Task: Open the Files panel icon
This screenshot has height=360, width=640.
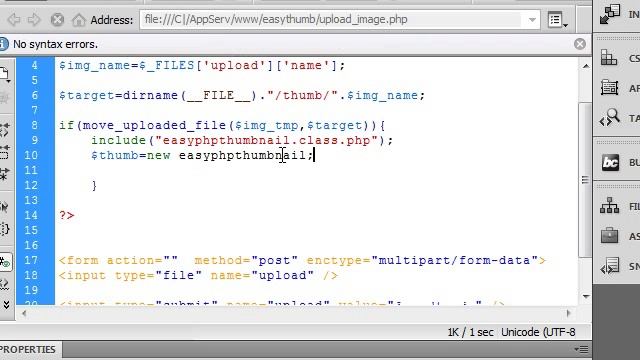Action: pos(609,206)
